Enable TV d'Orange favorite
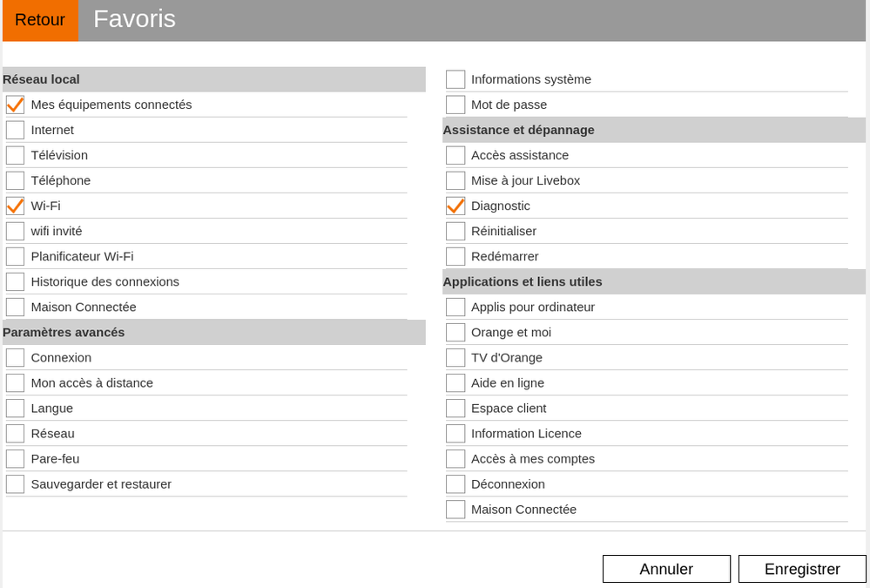 coord(455,357)
